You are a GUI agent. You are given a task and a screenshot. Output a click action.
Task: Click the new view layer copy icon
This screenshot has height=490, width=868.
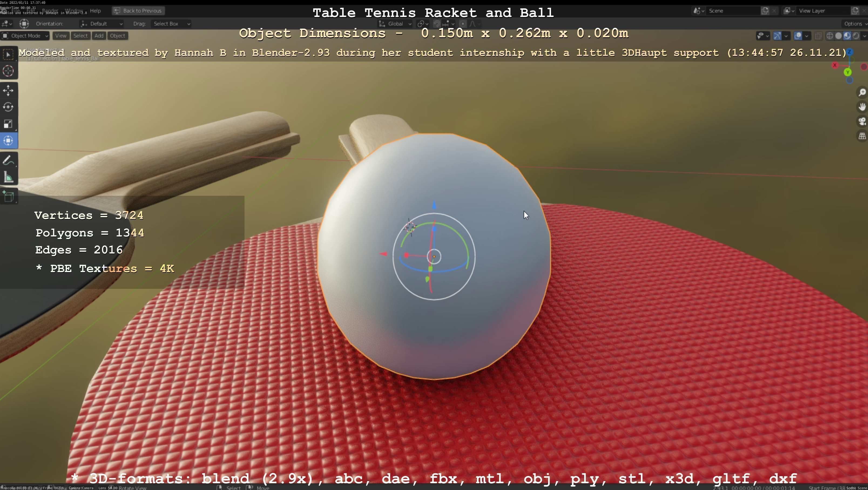point(855,11)
